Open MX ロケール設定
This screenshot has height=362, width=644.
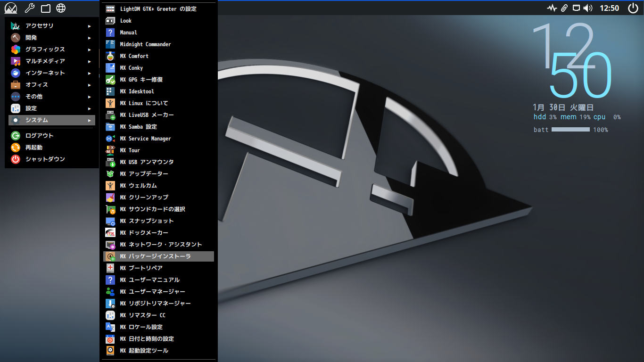158,327
